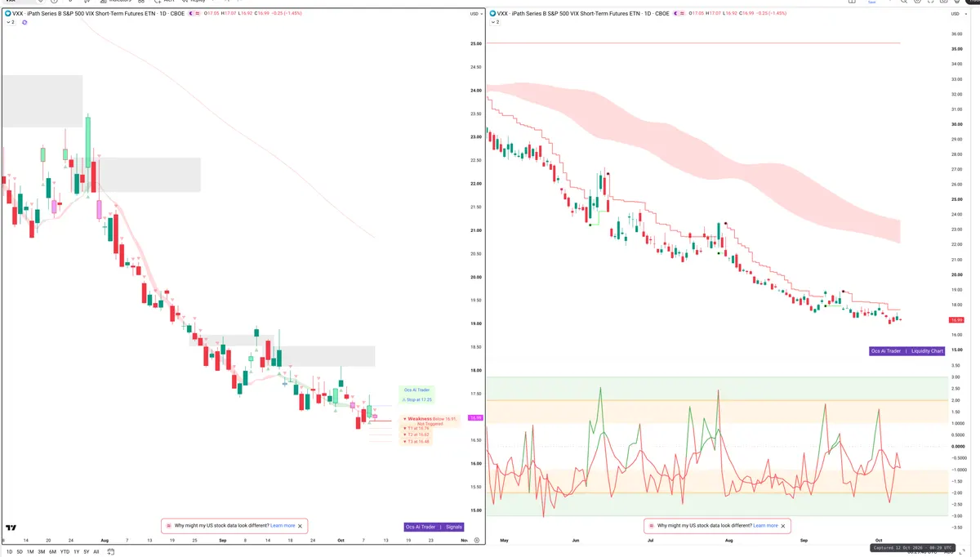Click the alert notice icon in left chart banner
This screenshot has height=557, width=980.
(x=169, y=526)
